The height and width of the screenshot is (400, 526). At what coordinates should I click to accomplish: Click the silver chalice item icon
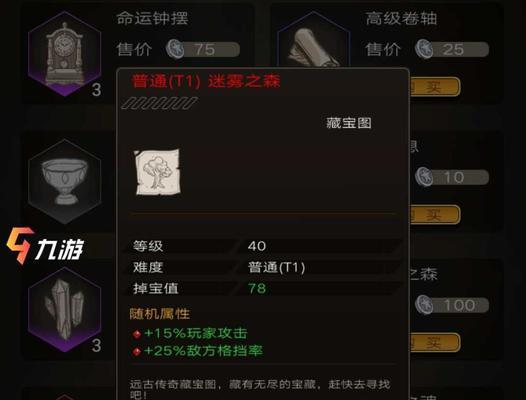pos(65,182)
